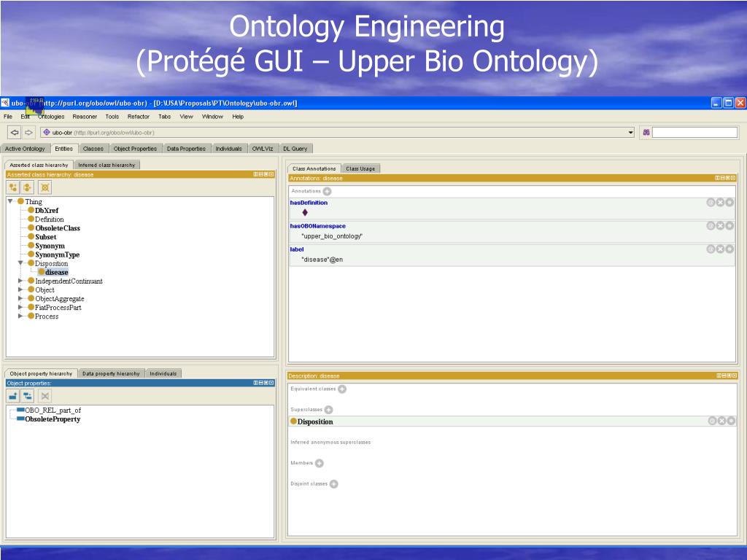Edit the hasOBONamespace annotation
Viewport: 747px width, 560px height.
tap(729, 226)
